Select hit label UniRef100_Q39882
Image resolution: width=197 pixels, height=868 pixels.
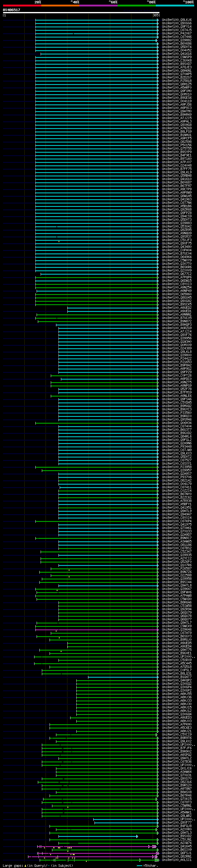[177, 40]
